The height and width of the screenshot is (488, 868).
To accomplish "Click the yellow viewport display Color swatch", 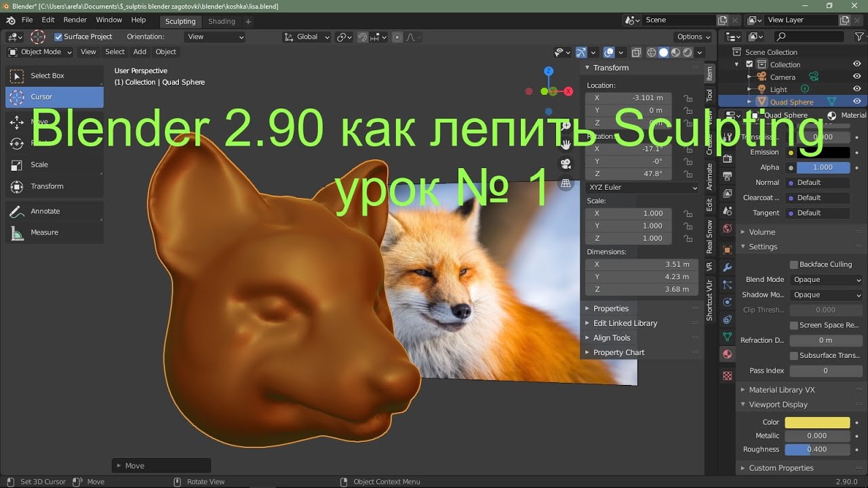I will pyautogui.click(x=817, y=422).
